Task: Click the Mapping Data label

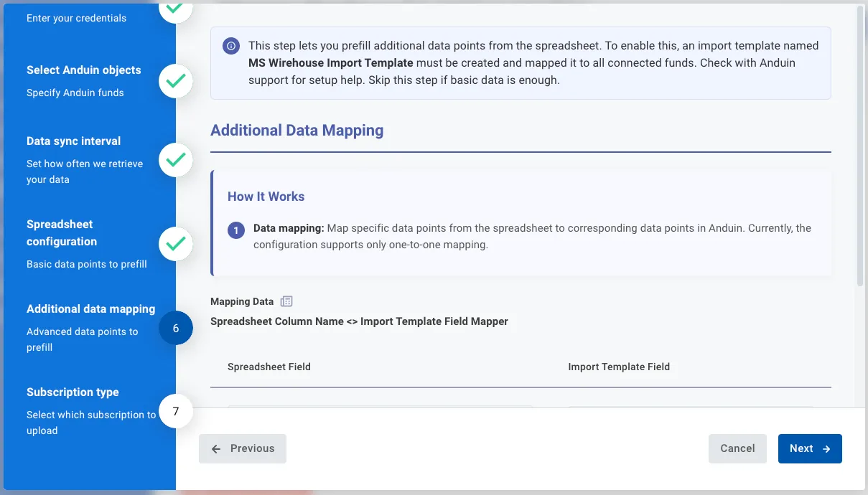Action: coord(242,301)
